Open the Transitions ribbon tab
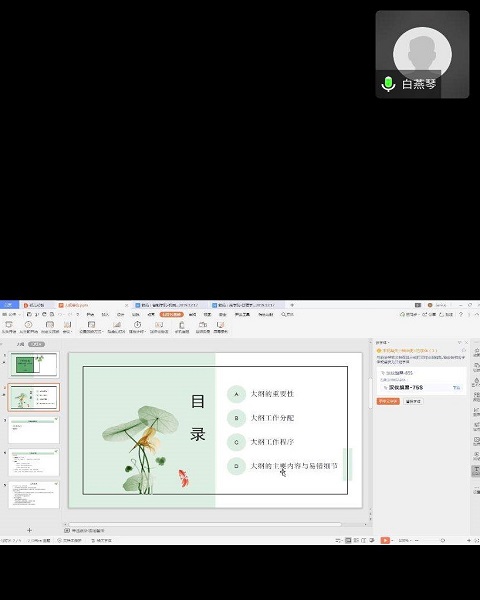Screen dimensions: 480x600 [136, 314]
